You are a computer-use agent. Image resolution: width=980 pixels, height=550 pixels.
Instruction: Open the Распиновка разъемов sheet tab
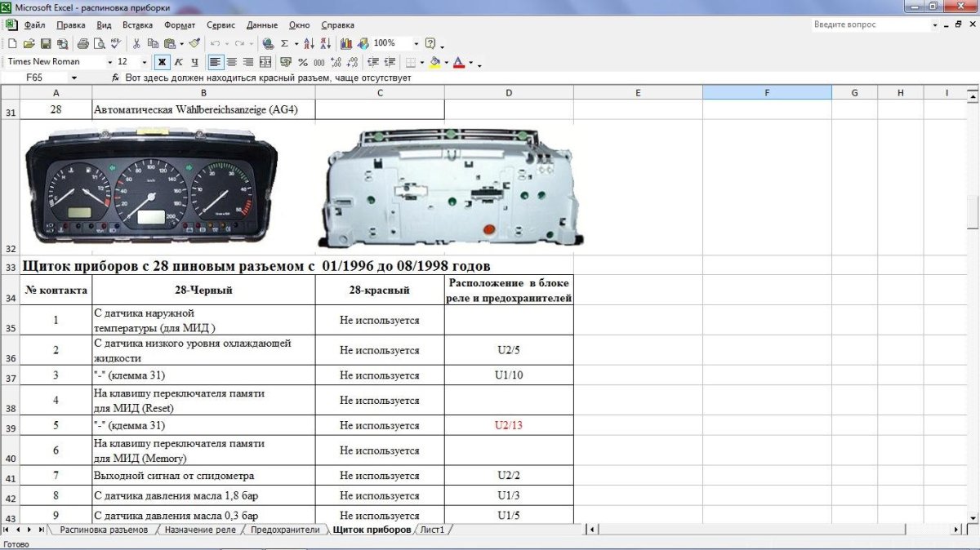tap(104, 530)
